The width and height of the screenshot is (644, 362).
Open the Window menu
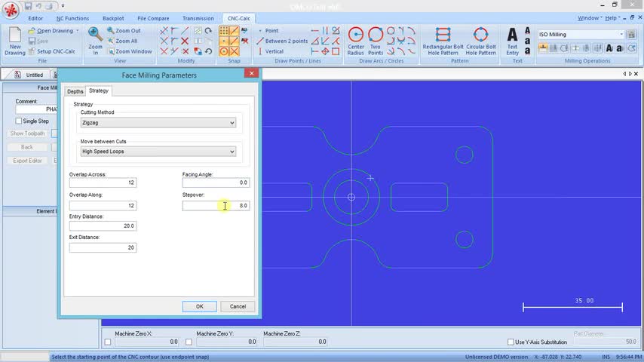click(590, 18)
